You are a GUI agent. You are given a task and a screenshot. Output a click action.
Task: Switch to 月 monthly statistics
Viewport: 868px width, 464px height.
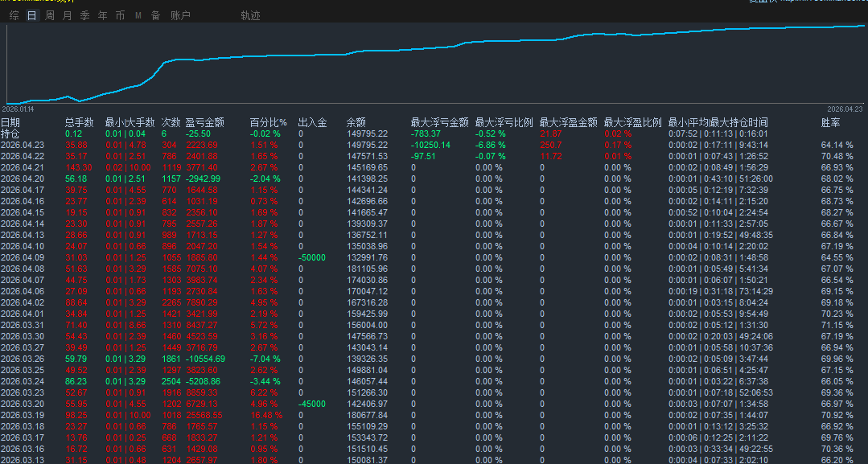tap(68, 14)
